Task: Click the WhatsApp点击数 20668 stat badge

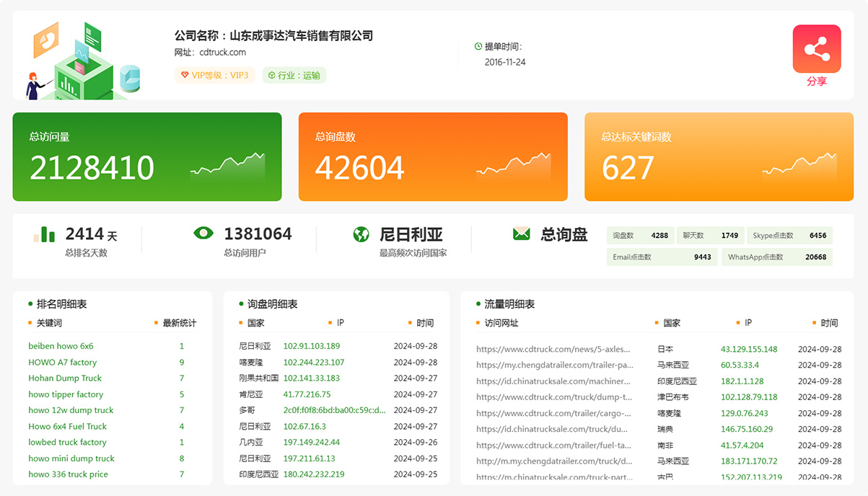Action: pos(778,257)
